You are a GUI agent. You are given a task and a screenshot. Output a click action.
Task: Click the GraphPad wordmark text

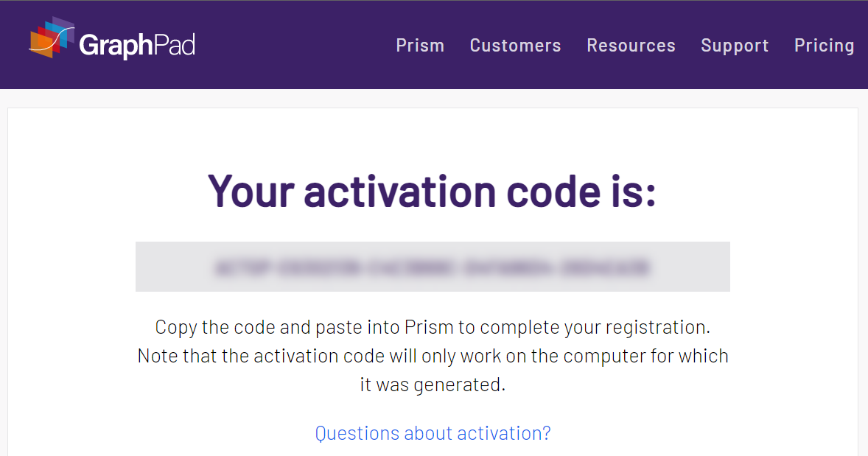tap(137, 46)
